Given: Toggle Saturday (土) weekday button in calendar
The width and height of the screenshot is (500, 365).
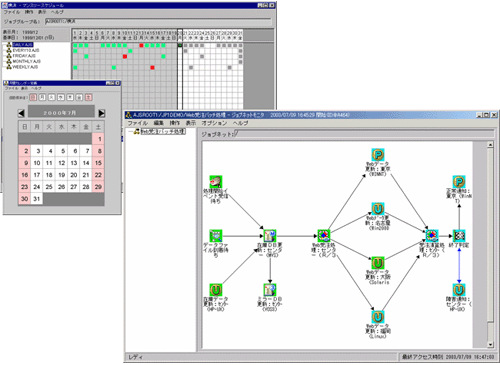Looking at the screenshot, I should coord(88,97).
